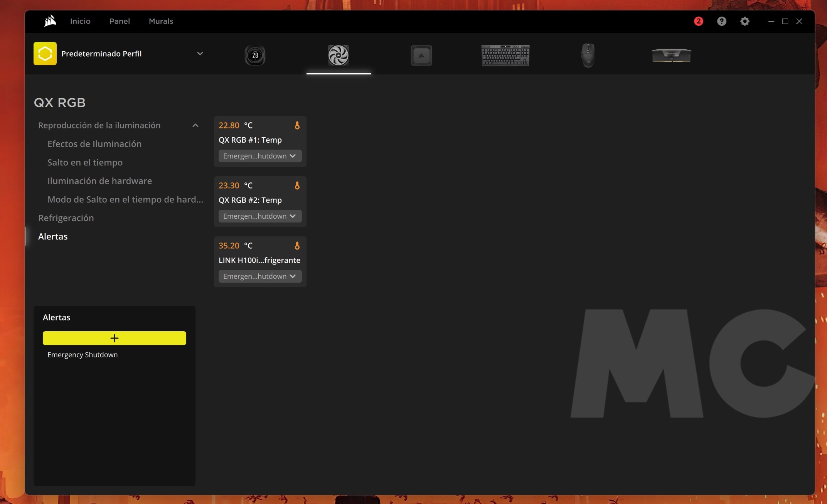Open the Panel tab
Viewport: 827px width, 504px height.
pyautogui.click(x=120, y=21)
